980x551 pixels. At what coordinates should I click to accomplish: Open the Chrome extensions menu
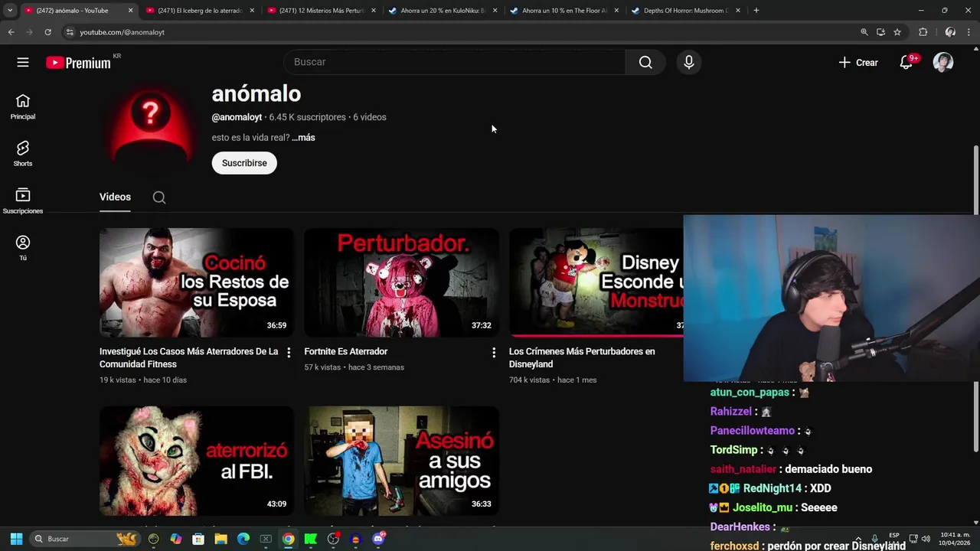pos(923,32)
